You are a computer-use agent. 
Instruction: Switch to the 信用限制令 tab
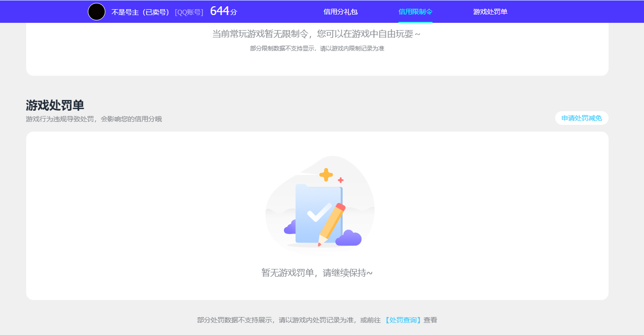point(415,12)
